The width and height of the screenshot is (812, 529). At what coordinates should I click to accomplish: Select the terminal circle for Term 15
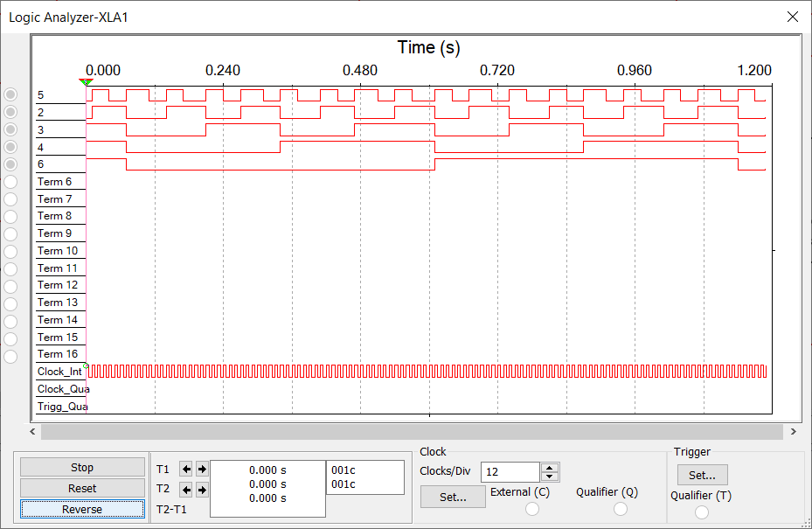[10, 339]
